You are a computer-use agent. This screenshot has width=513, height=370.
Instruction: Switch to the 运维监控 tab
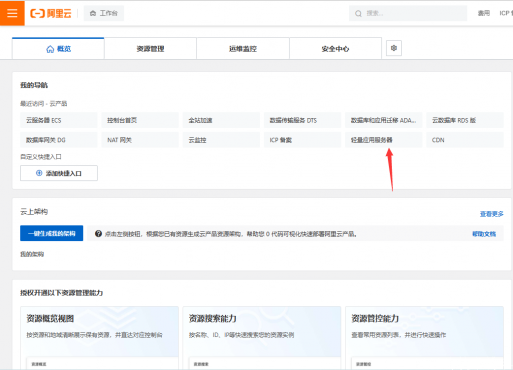point(243,49)
